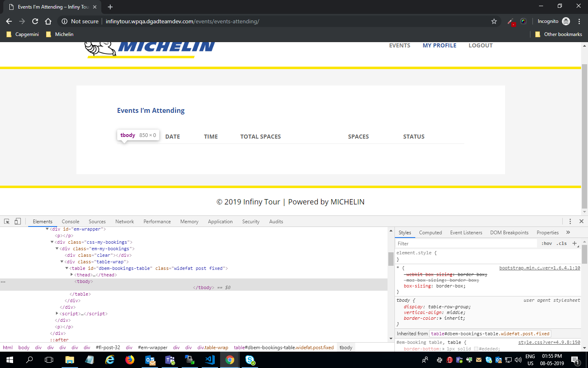Close the Events I'm Attending tab
Viewport: 588px width, 368px height.
click(x=95, y=7)
